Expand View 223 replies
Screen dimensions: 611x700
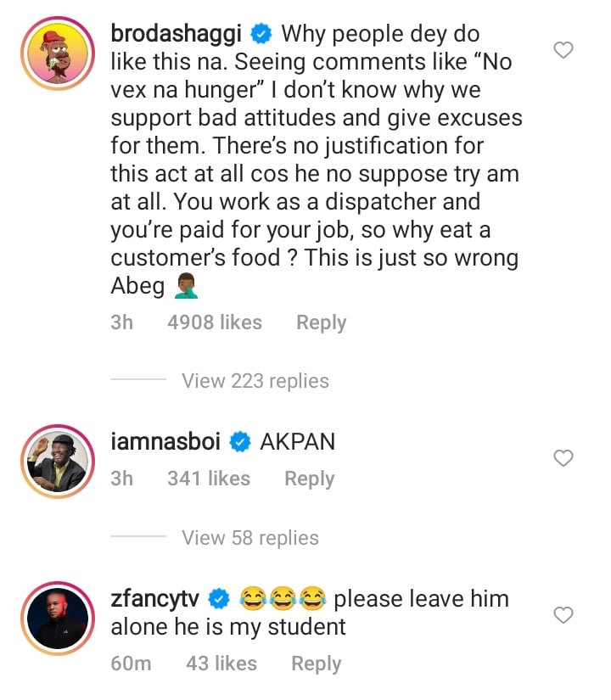click(x=255, y=381)
